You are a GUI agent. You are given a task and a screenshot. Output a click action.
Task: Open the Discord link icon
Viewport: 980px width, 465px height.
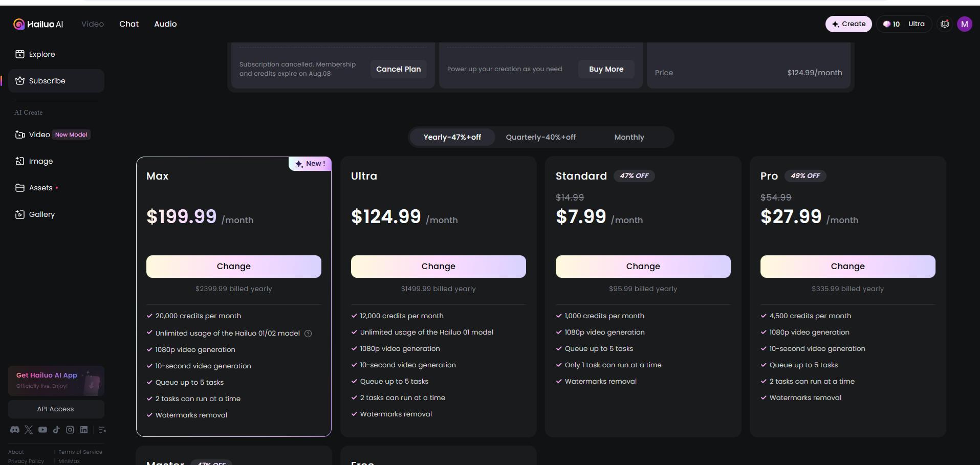[15, 430]
